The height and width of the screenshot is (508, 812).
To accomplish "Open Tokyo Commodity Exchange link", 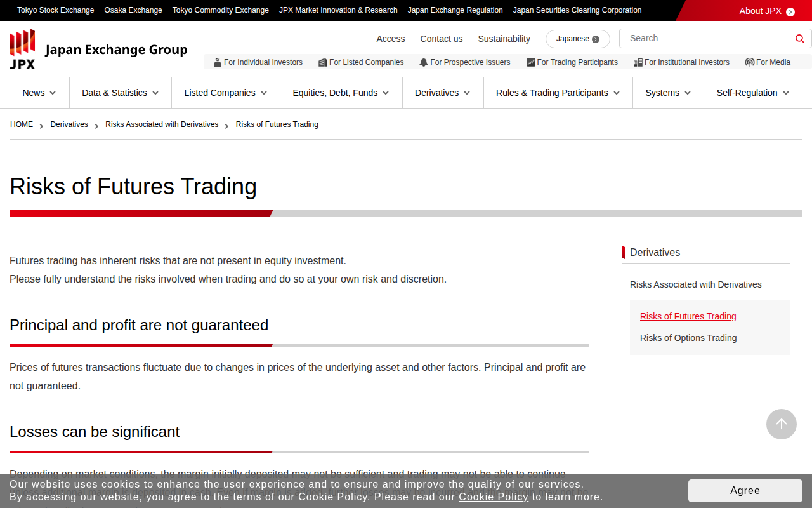I will click(221, 10).
